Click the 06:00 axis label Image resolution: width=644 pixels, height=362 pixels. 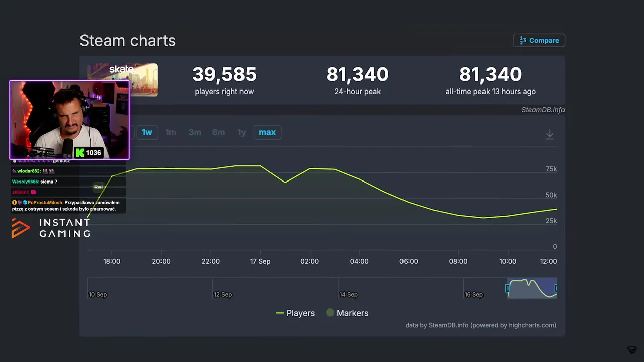tap(409, 261)
